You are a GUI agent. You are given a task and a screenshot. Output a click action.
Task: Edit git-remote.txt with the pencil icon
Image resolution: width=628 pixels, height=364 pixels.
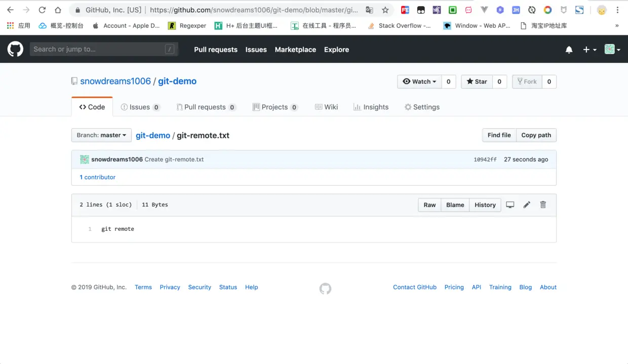pos(527,205)
